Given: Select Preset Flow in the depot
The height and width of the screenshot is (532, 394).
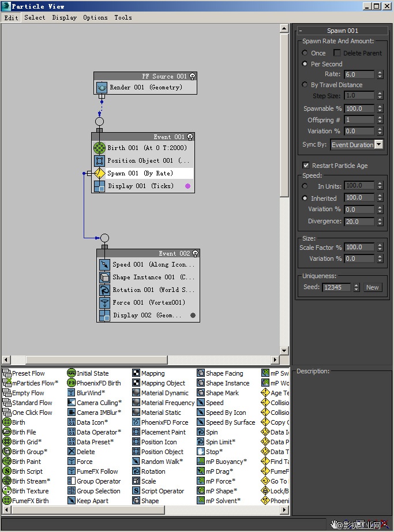Looking at the screenshot, I should (24, 373).
